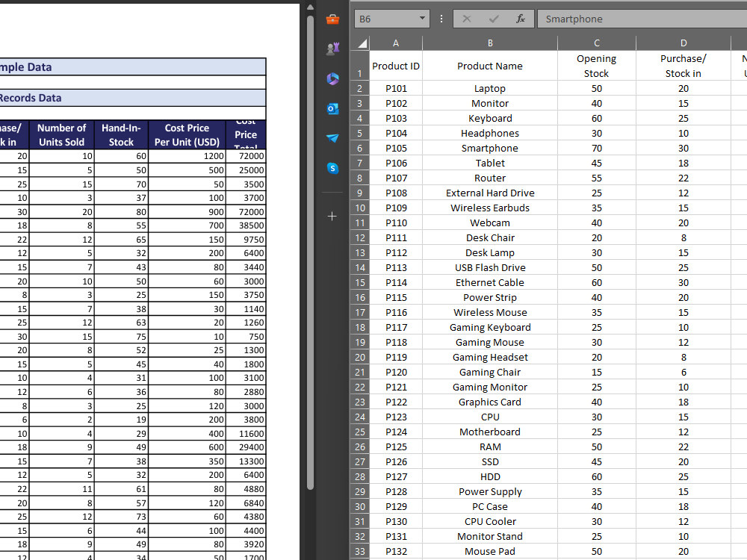Image resolution: width=747 pixels, height=560 pixels.
Task: Click the scroll up arrow of page
Action: click(310, 7)
